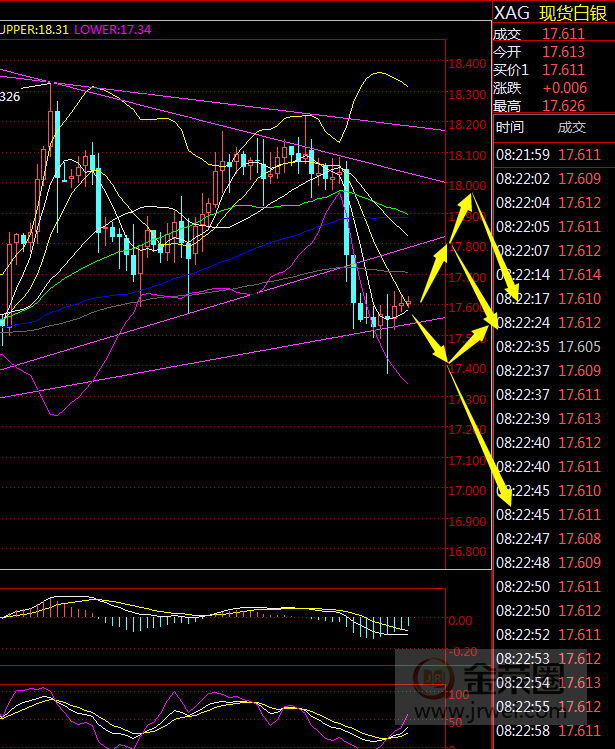Image resolution: width=615 pixels, height=749 pixels.
Task: Select the 08:22:05 tick row time
Action: (523, 226)
